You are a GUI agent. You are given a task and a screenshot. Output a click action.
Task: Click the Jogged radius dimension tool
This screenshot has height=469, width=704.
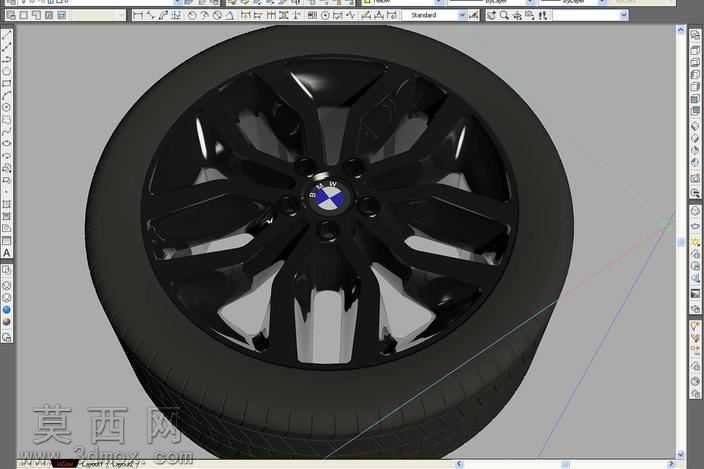coord(204,16)
